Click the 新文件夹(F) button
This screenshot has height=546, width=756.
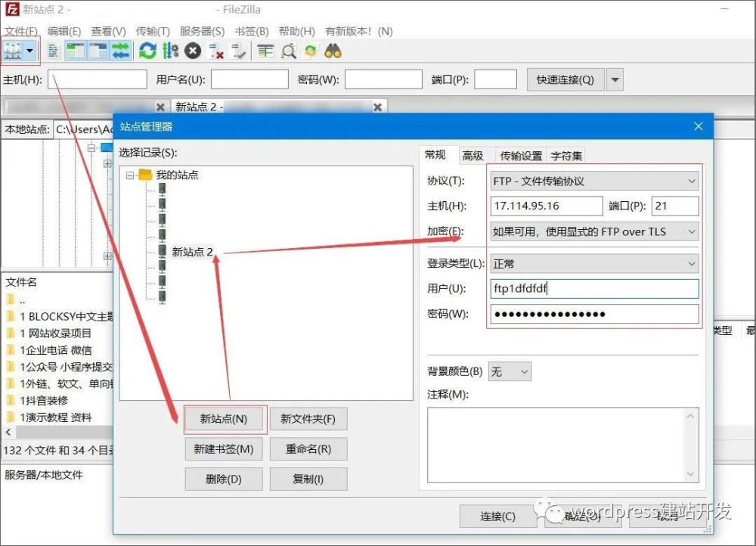(308, 419)
